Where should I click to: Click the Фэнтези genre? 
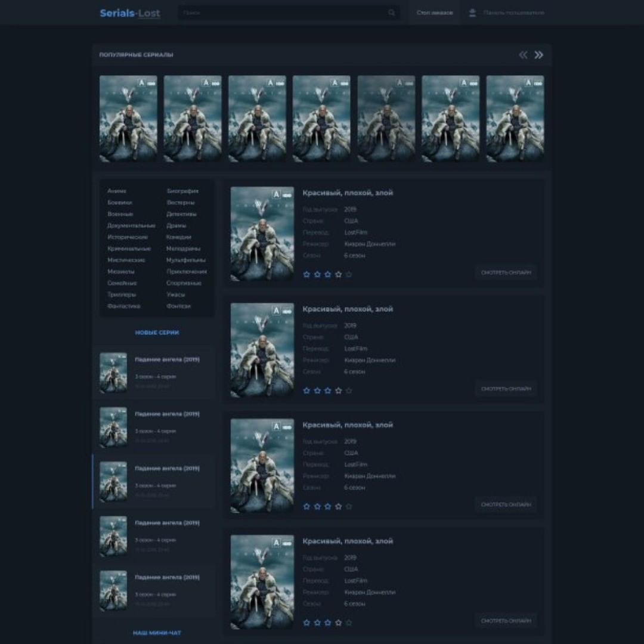(x=178, y=306)
